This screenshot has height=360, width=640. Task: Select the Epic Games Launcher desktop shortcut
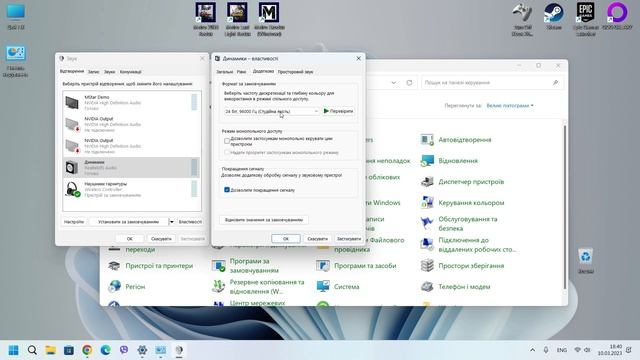coord(586,19)
